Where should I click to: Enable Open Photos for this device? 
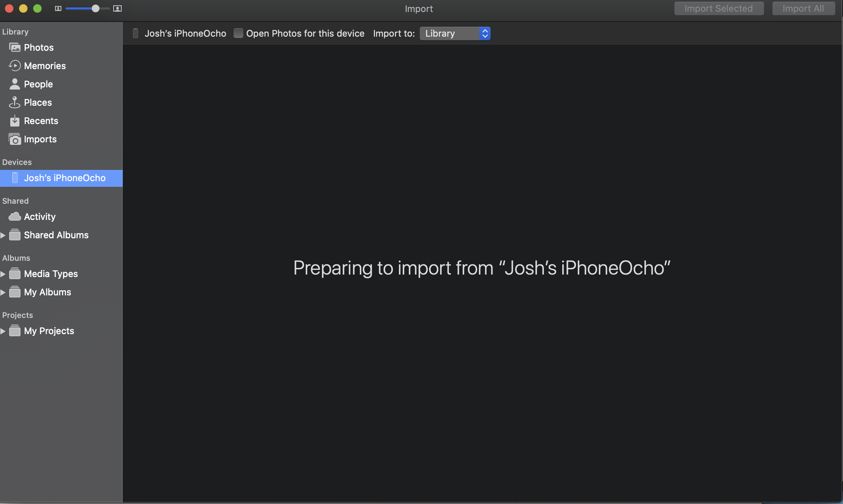(238, 33)
